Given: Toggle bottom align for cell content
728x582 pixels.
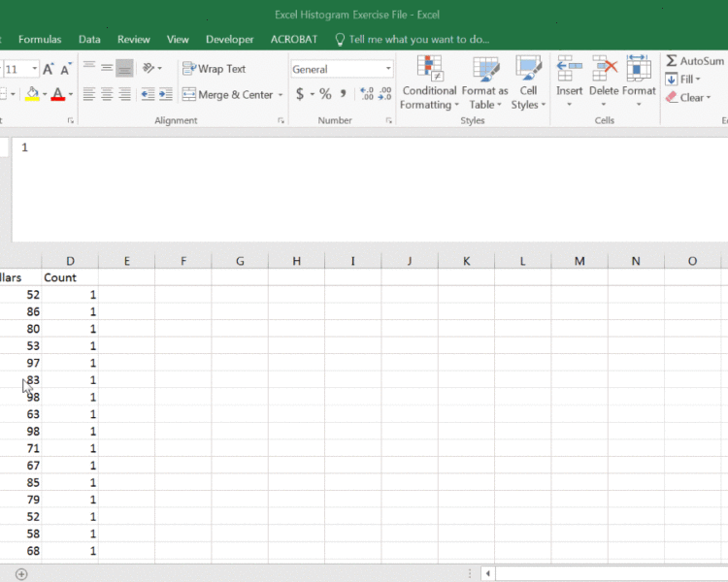Looking at the screenshot, I should pos(124,69).
